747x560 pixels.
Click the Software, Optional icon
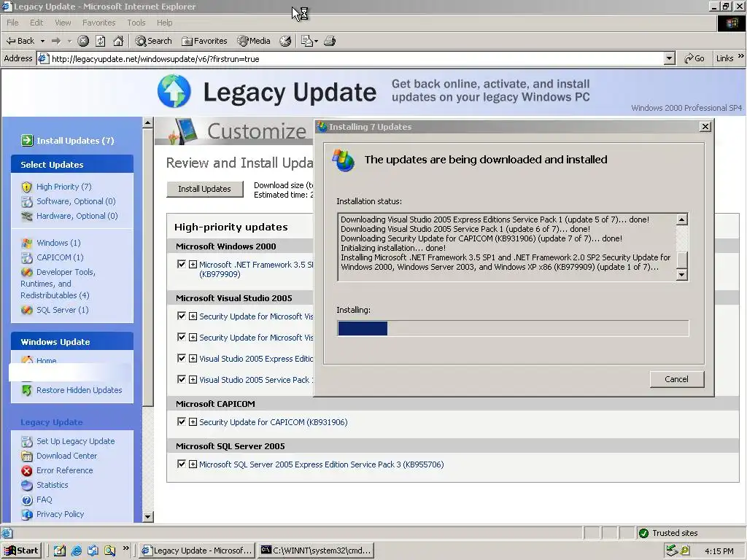27,201
